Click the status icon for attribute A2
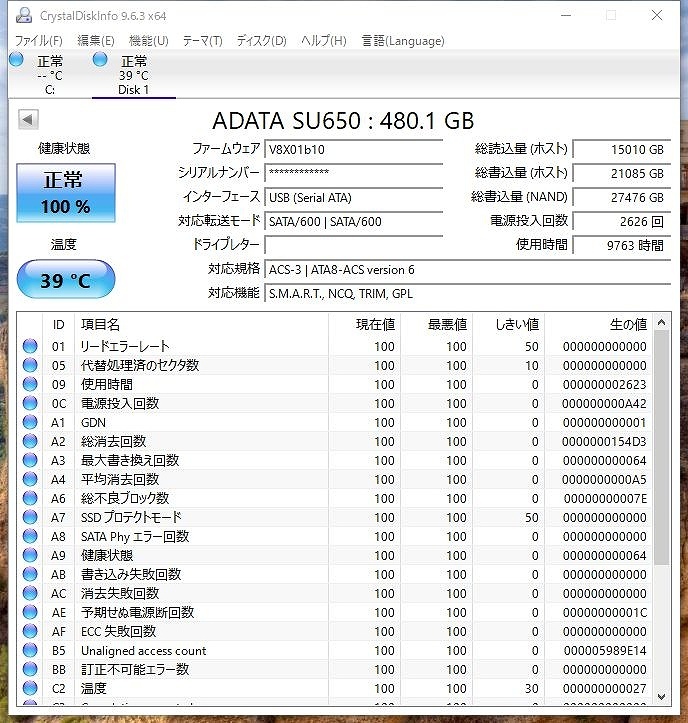This screenshot has height=723, width=688. tap(30, 441)
